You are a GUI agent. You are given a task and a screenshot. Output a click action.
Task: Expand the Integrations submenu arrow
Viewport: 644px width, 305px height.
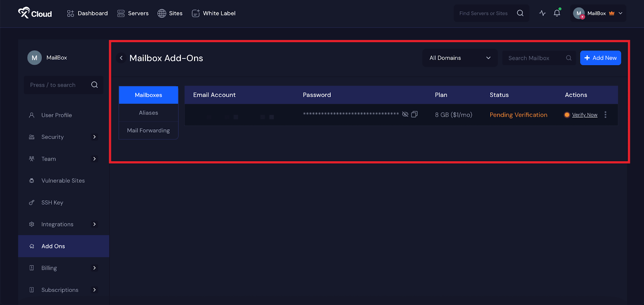(95, 224)
